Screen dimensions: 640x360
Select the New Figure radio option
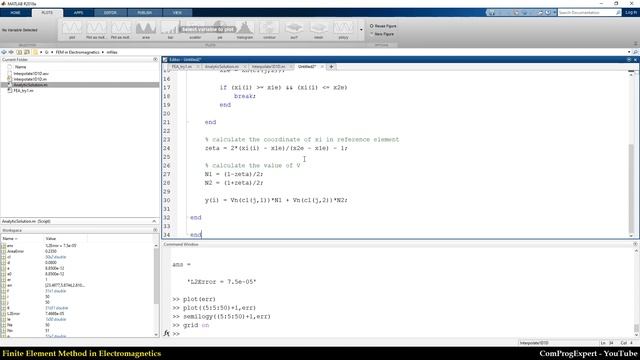(382, 34)
